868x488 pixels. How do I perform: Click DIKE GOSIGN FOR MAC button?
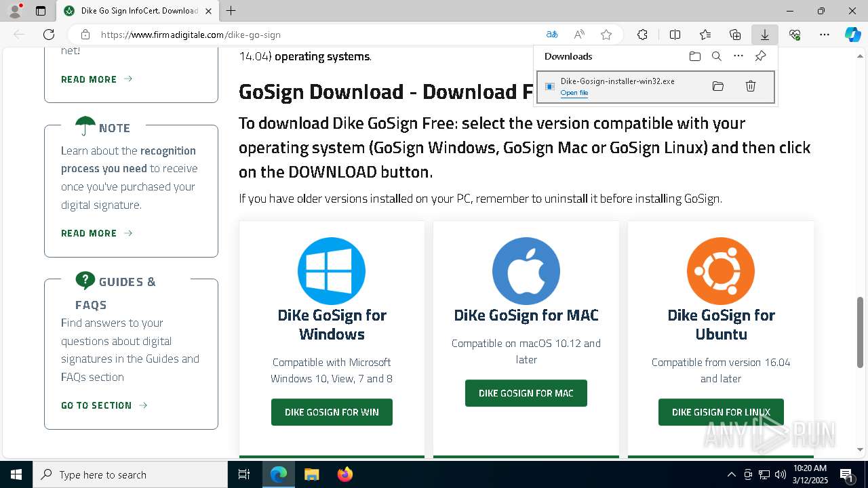point(526,393)
